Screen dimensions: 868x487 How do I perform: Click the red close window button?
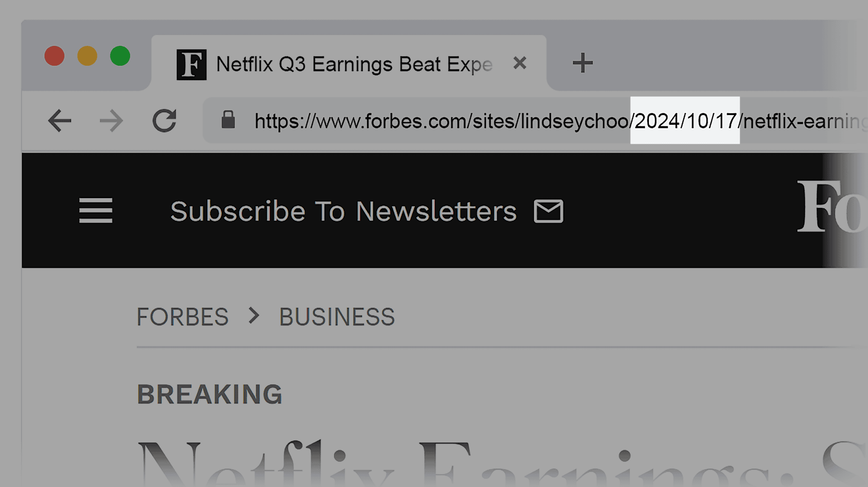click(x=54, y=56)
